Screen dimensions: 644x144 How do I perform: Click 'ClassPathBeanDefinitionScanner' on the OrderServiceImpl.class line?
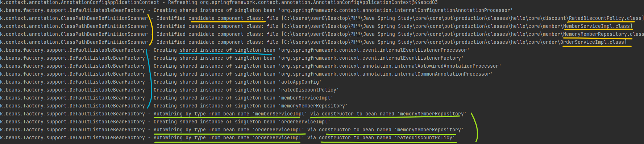tap(104, 42)
